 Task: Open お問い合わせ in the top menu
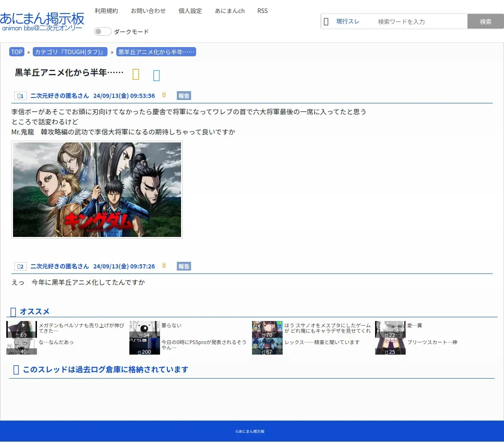pyautogui.click(x=148, y=11)
